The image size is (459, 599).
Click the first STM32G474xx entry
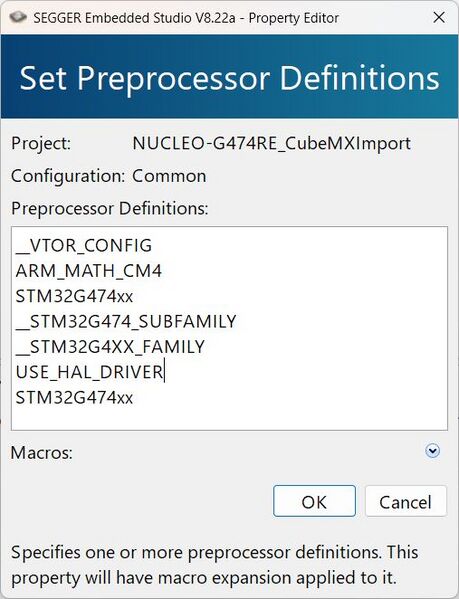click(74, 296)
